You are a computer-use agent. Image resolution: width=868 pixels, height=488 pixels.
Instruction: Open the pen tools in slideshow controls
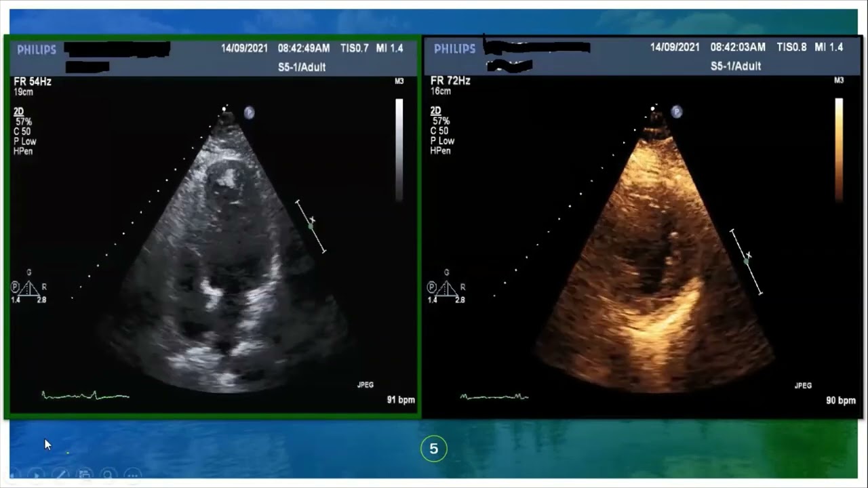(x=60, y=475)
